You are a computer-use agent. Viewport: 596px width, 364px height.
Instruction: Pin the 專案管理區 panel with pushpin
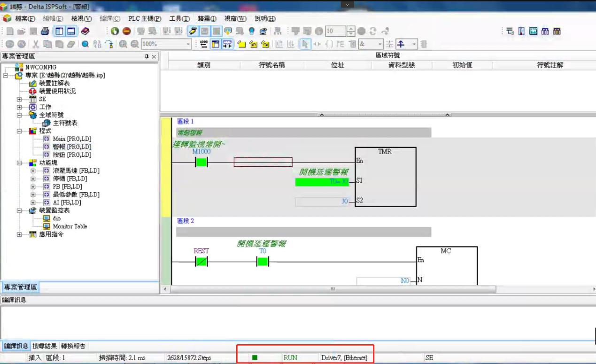coord(147,56)
